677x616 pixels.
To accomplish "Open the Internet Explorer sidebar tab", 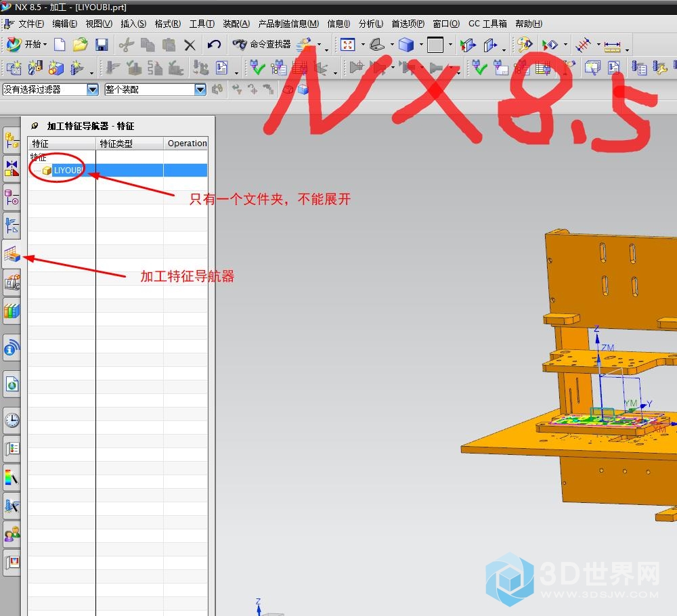I will click(12, 384).
